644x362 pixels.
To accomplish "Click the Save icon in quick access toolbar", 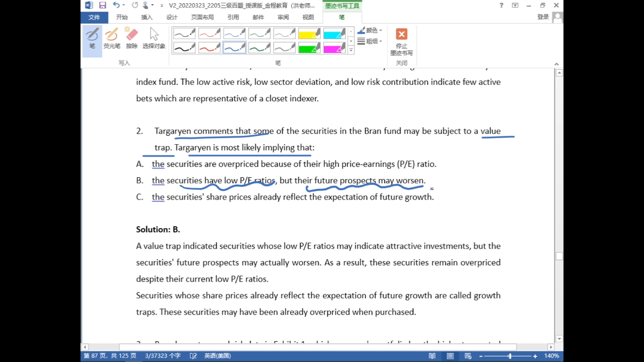I will pos(102,6).
